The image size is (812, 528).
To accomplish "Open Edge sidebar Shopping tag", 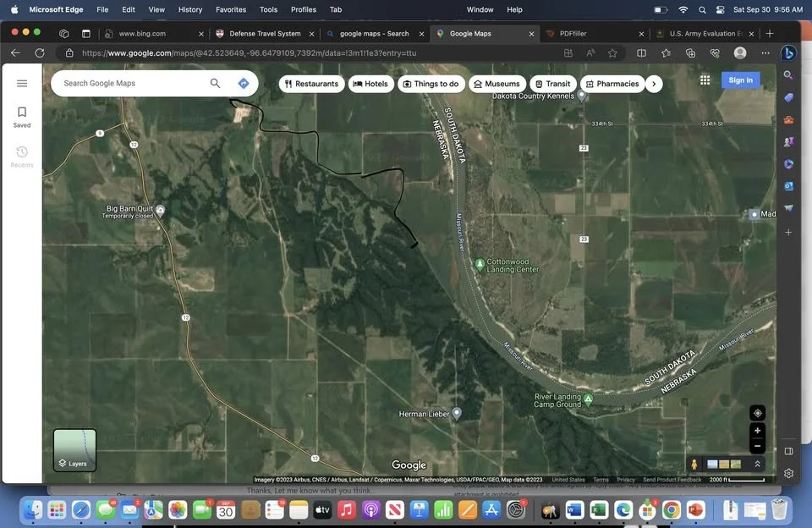I will [x=788, y=97].
